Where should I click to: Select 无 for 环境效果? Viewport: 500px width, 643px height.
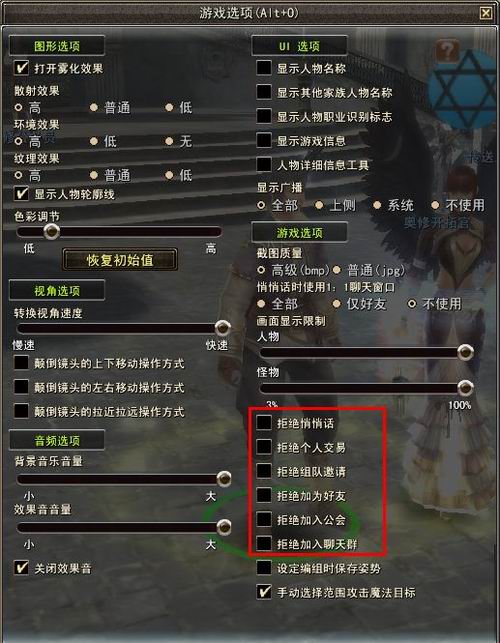click(169, 141)
